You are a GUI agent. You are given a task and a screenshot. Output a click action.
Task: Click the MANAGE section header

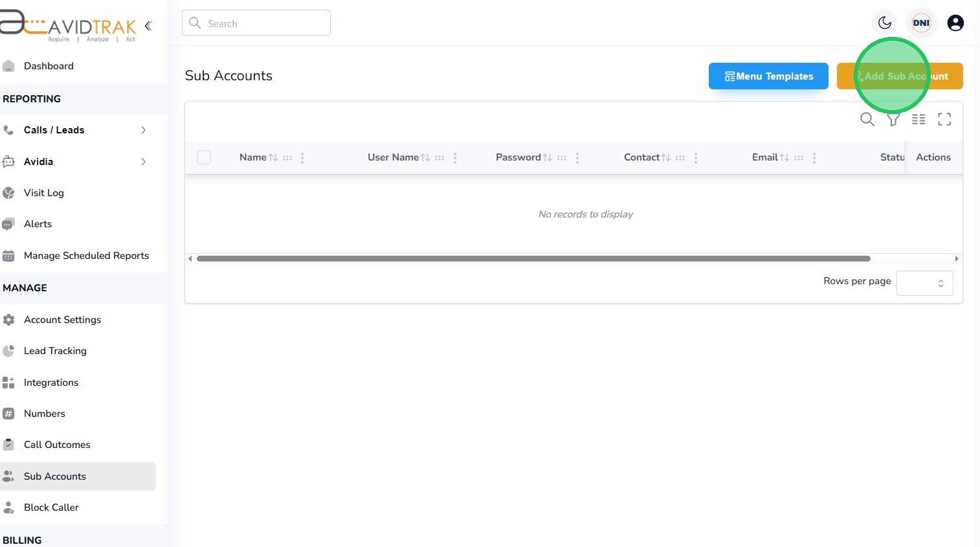(x=25, y=288)
